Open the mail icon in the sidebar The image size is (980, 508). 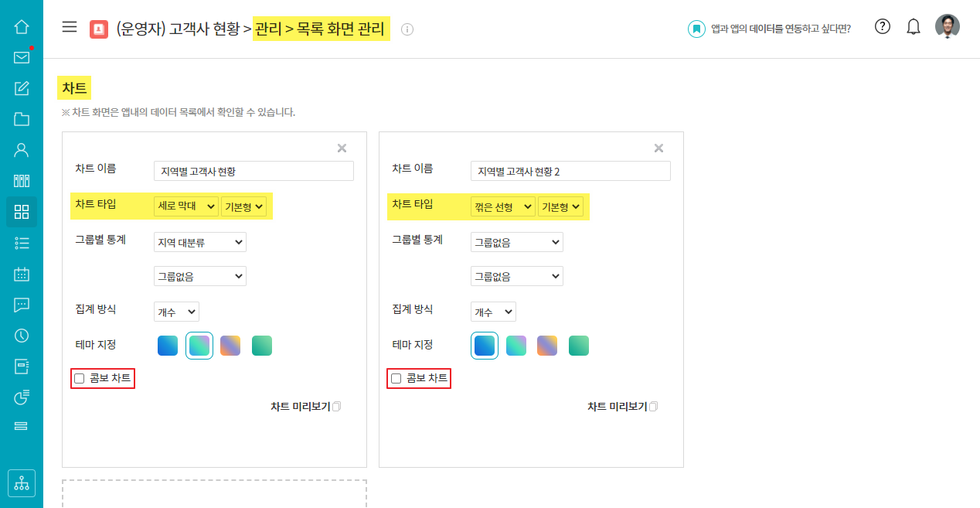pyautogui.click(x=22, y=57)
